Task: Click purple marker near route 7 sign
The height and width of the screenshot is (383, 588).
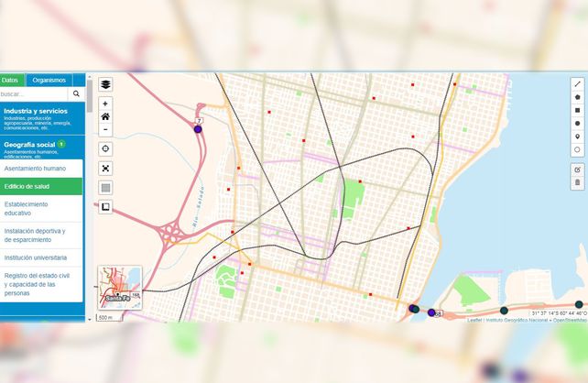Action: coord(198,129)
